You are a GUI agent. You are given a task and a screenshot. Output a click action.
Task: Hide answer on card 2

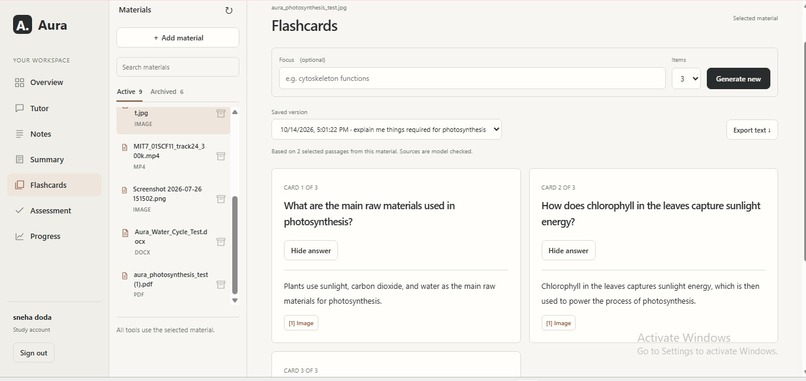coord(568,250)
